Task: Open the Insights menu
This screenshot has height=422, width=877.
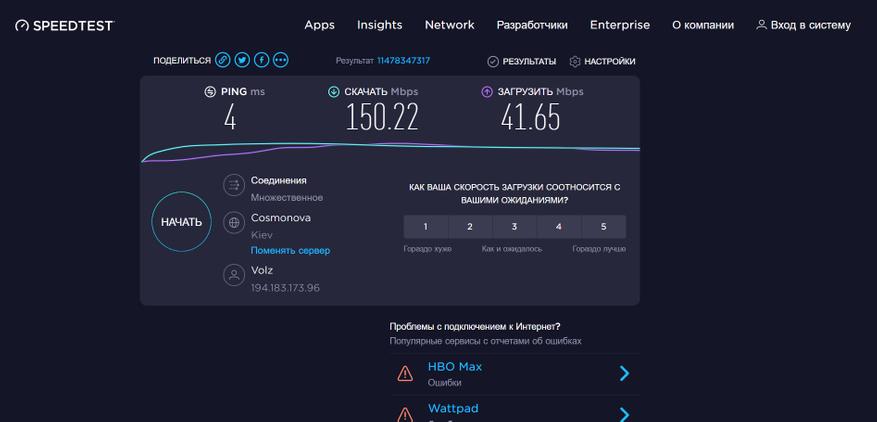Action: point(380,25)
